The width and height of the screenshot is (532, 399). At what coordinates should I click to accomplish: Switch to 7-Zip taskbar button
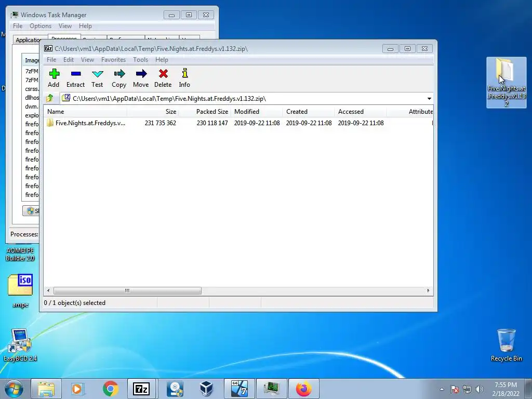pos(141,389)
